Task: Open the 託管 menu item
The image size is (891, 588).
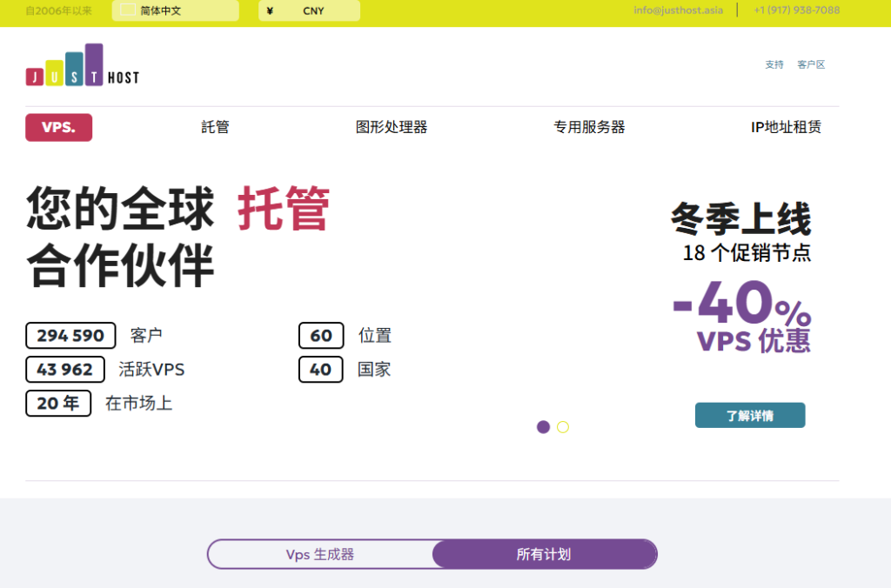Action: [215, 127]
